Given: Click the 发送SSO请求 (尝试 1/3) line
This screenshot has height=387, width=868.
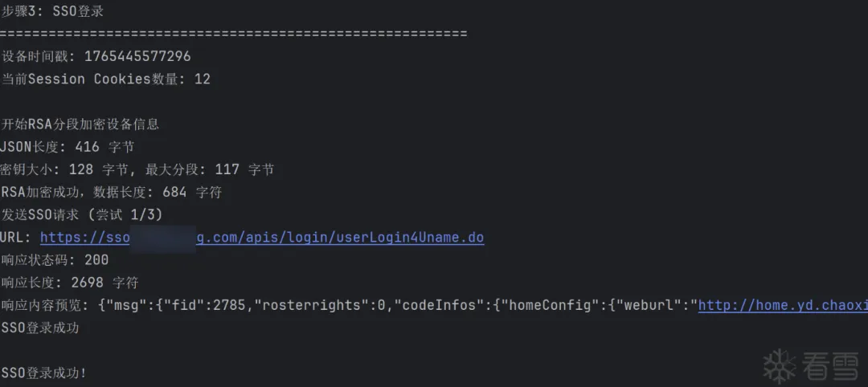Looking at the screenshot, I should [x=82, y=214].
